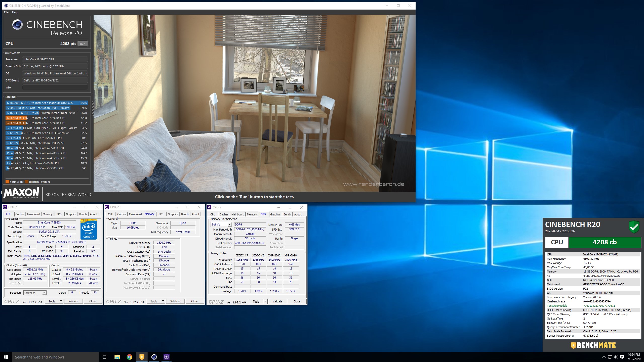Viewport: 644px width, 362px height.
Task: Click the Windows Start button
Action: (x=6, y=357)
